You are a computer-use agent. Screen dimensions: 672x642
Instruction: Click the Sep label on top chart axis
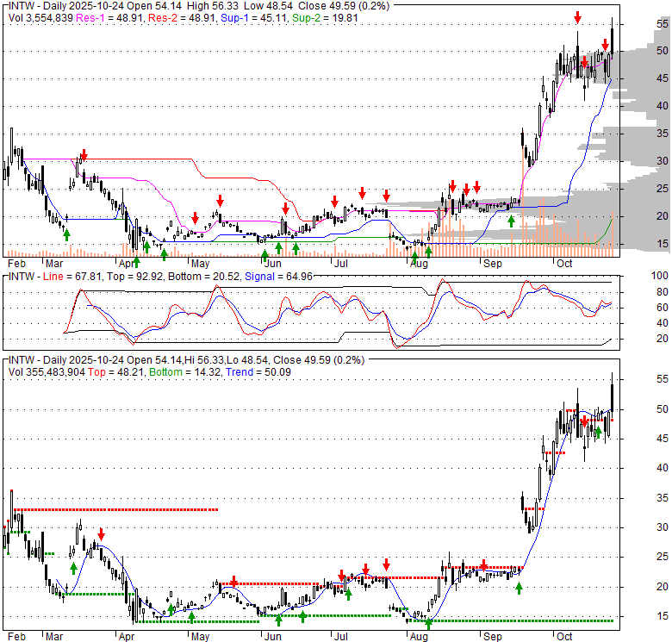click(x=493, y=263)
